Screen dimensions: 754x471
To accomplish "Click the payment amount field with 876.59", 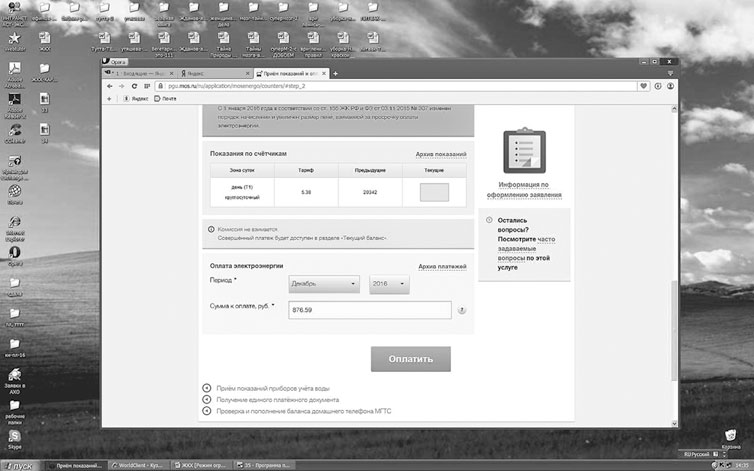I will click(370, 310).
